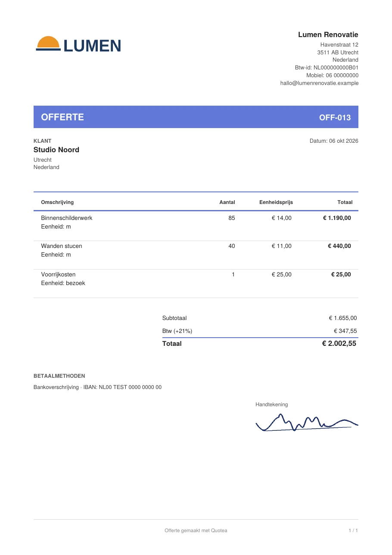Click the IBAN bank transfer line

click(x=98, y=387)
